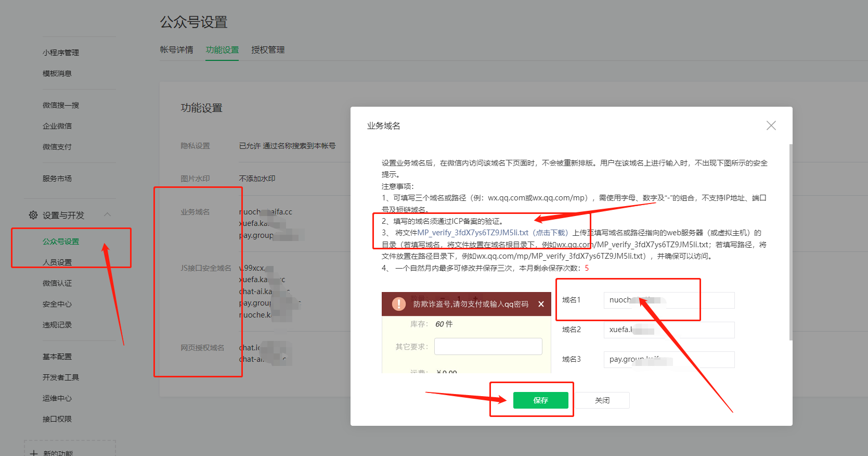Viewport: 868px width, 456px height.
Task: Click the 隐私设置 label
Action: pos(195,146)
